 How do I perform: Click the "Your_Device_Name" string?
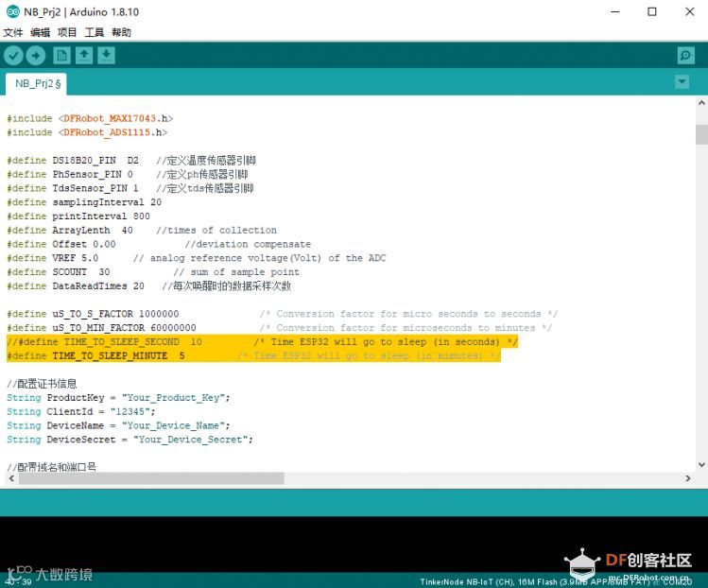(x=173, y=425)
